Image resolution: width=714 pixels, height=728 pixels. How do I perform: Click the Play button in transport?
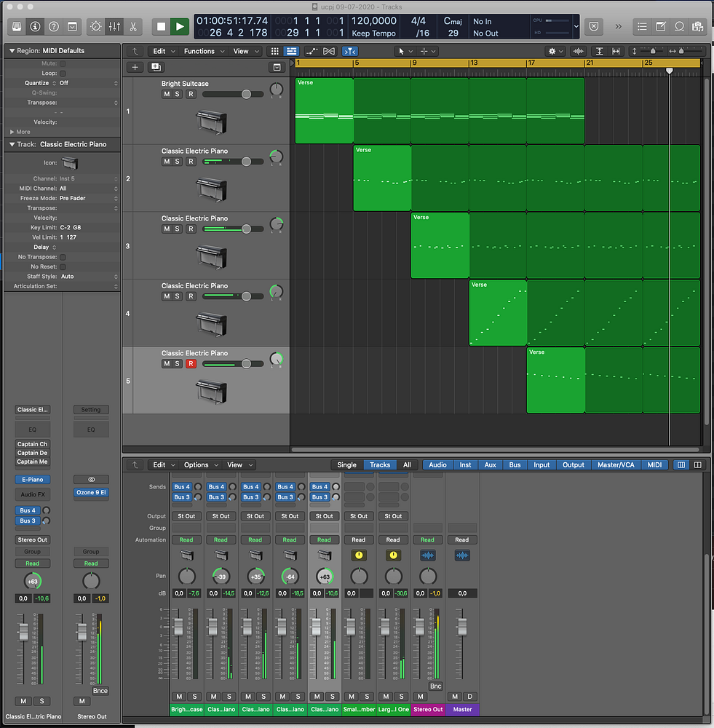pyautogui.click(x=179, y=26)
